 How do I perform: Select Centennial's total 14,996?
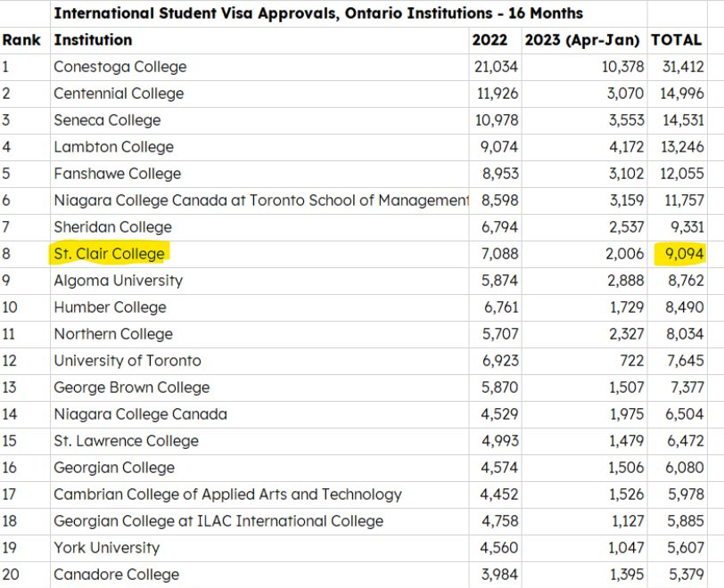[677, 94]
